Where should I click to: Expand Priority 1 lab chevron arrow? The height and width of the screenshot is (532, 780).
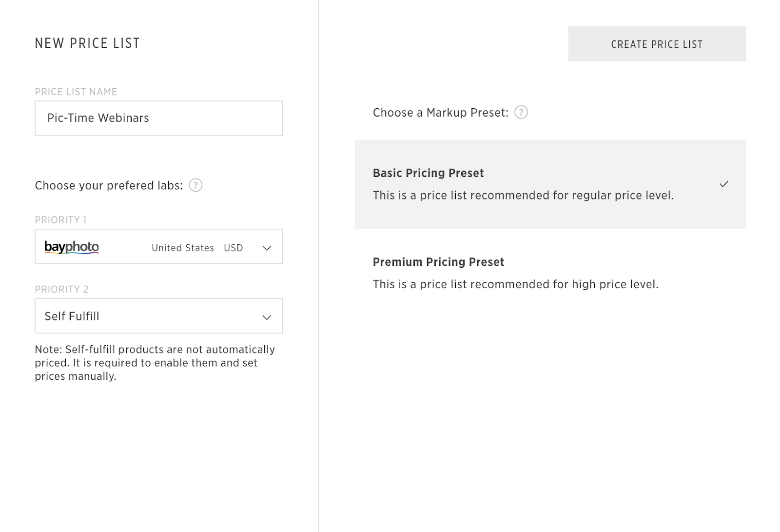tap(267, 248)
